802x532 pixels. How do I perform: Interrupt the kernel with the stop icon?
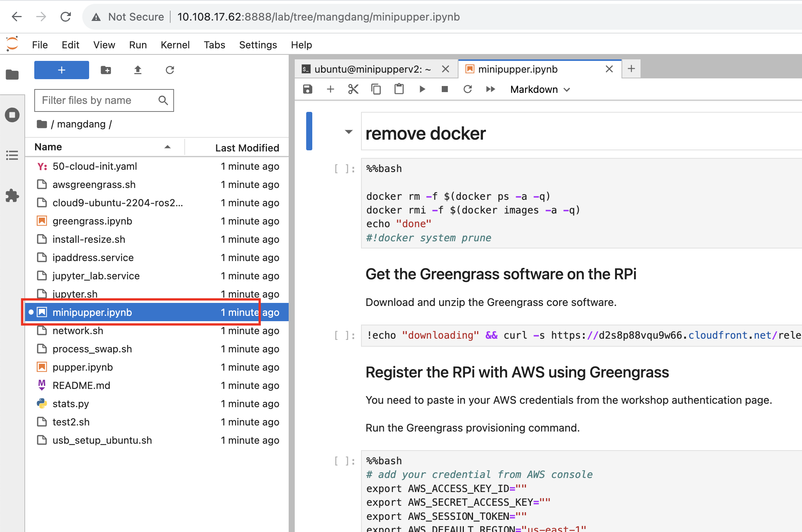444,89
